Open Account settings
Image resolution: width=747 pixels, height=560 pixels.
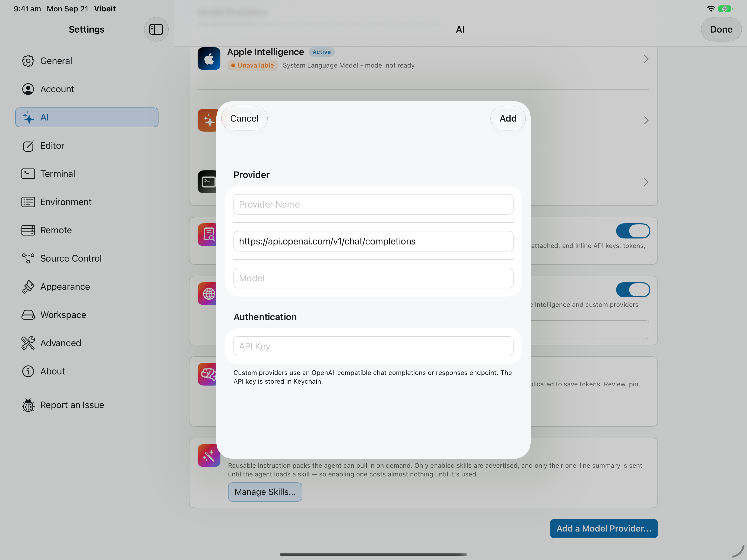point(87,89)
